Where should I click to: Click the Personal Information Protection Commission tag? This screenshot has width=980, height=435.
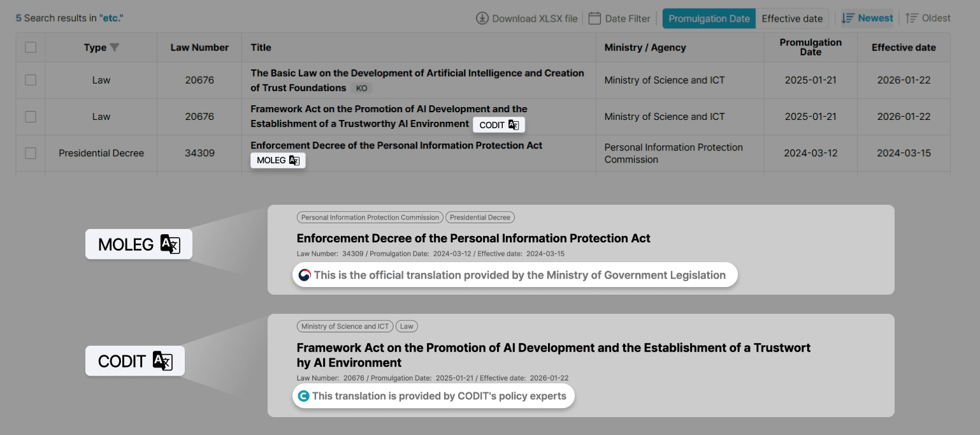coord(370,217)
